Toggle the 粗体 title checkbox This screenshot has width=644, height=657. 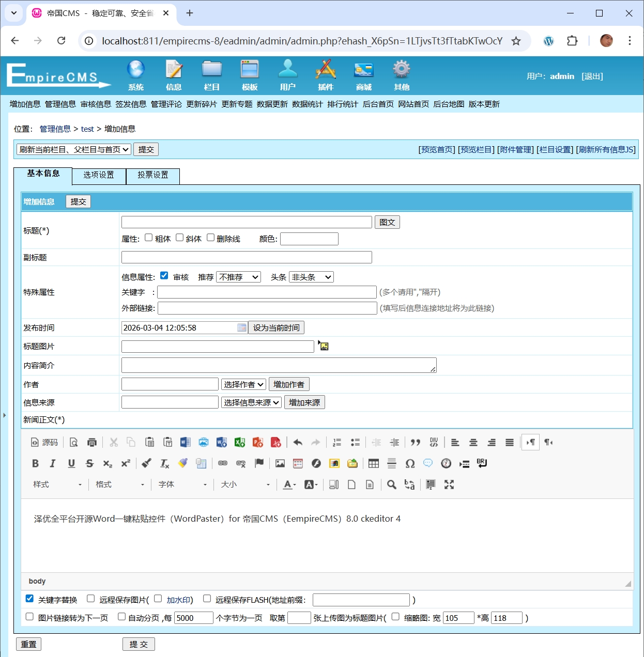click(149, 238)
